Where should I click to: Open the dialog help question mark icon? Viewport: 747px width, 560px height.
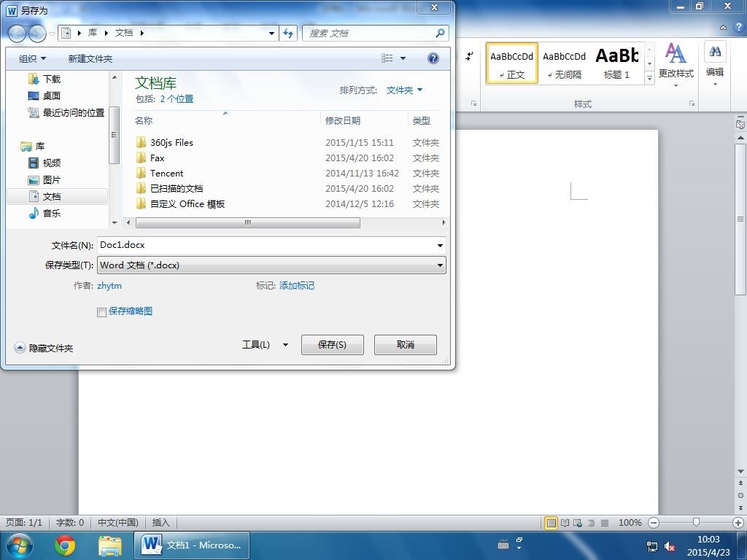(x=433, y=58)
